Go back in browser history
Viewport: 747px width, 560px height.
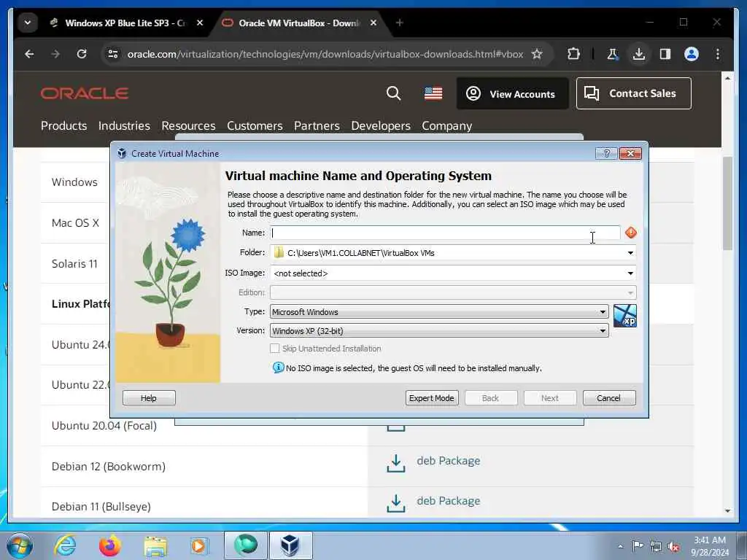29,54
